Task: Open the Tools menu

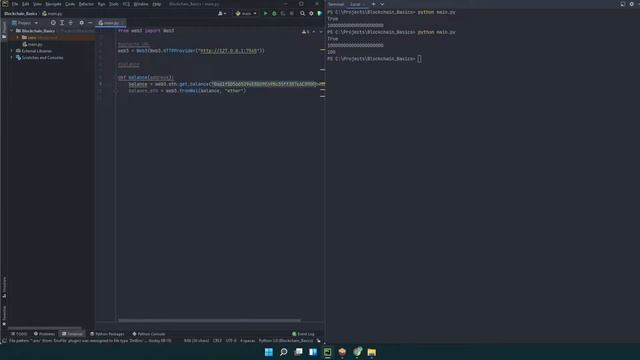Action: click(x=114, y=4)
